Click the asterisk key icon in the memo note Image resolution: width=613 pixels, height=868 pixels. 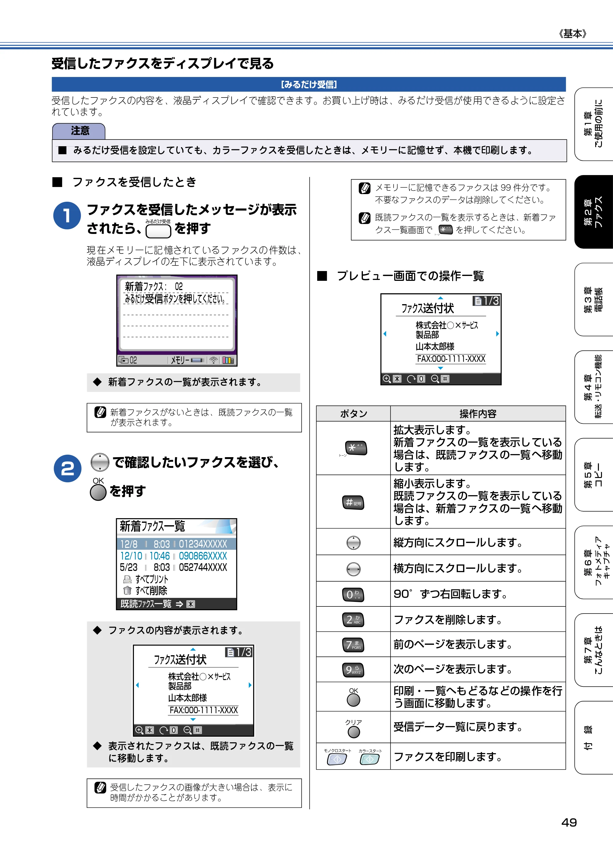coord(446,229)
